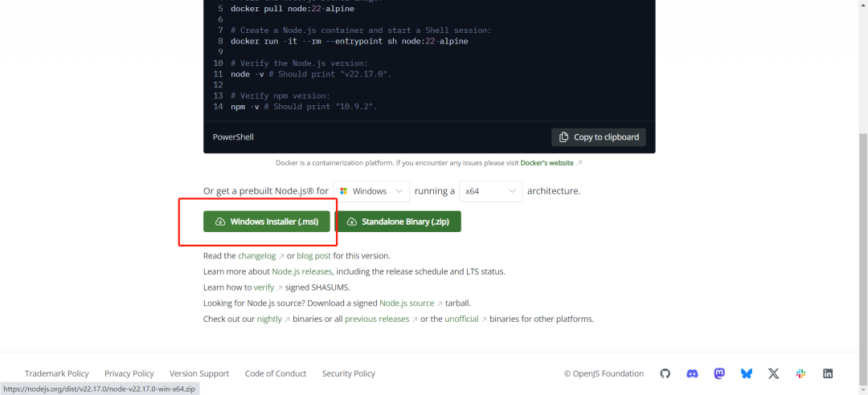Open the Discord icon in footer

[x=692, y=373]
